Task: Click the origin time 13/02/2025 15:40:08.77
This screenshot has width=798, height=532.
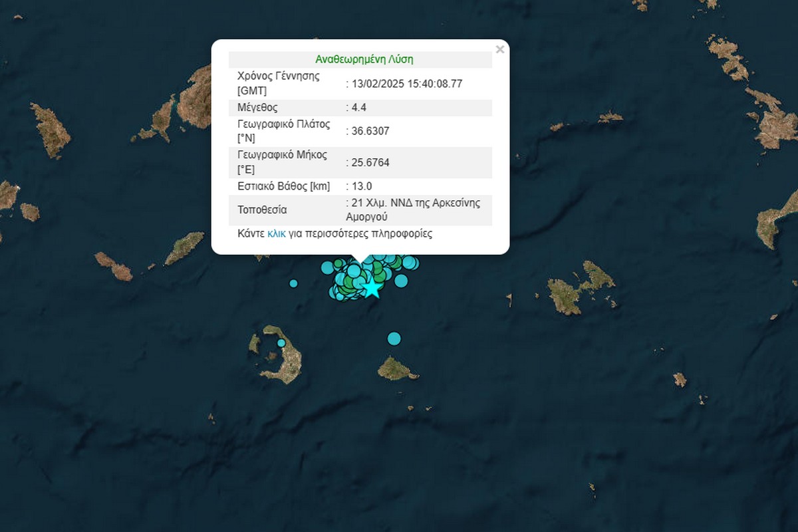Action: 406,84
